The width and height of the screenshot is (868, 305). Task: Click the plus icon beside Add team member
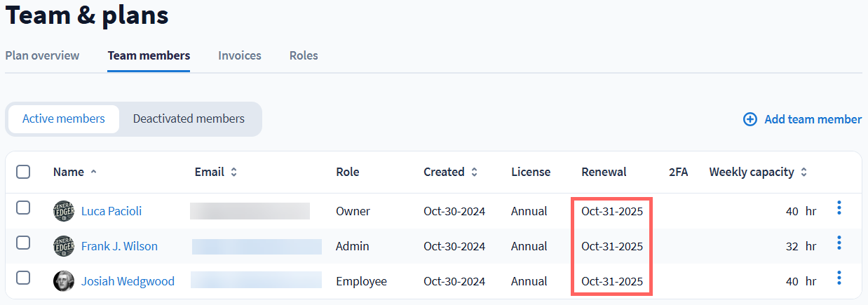pyautogui.click(x=750, y=119)
